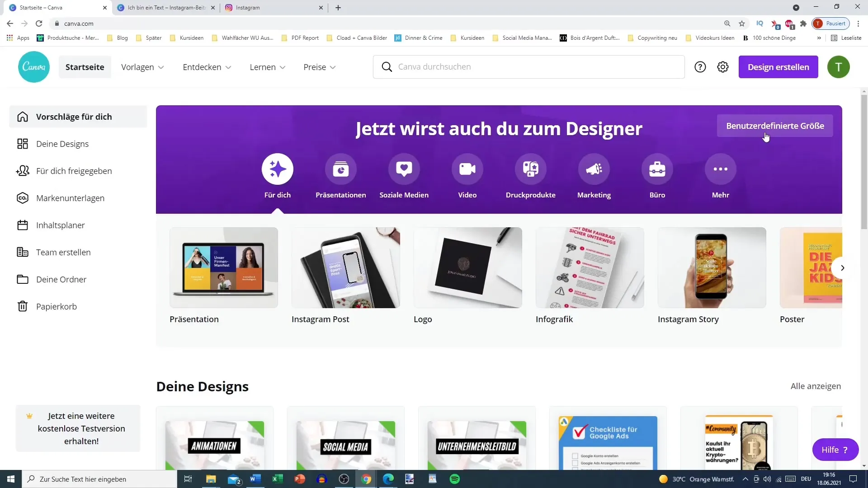The width and height of the screenshot is (868, 488).
Task: Click the Startseite button
Action: (x=85, y=67)
